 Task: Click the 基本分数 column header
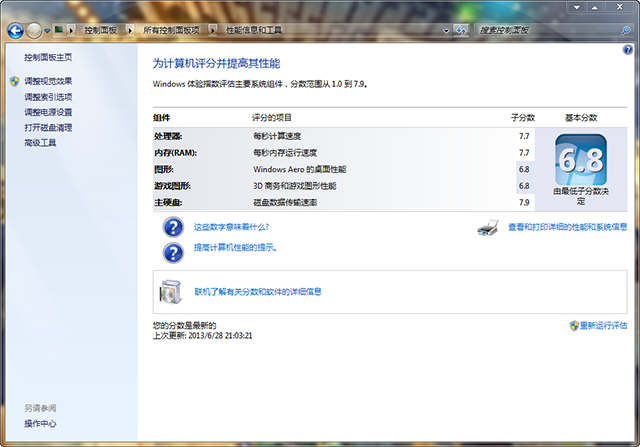[x=581, y=118]
